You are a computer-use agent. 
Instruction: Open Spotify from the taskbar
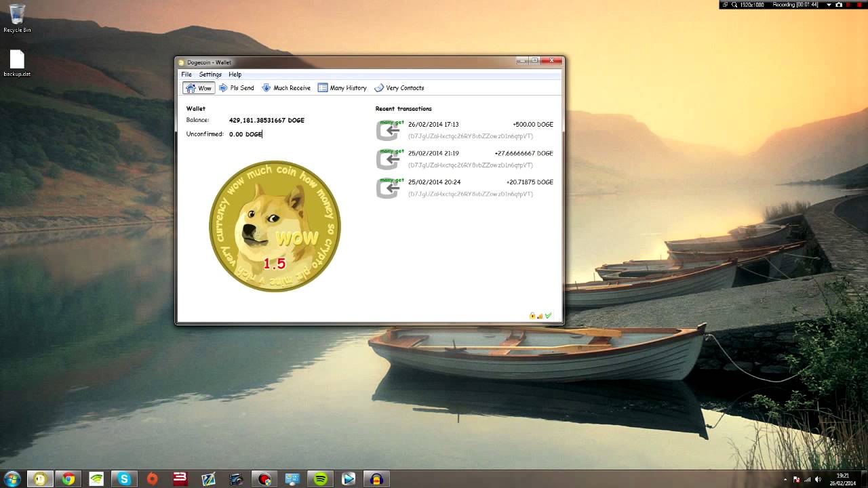click(x=320, y=479)
